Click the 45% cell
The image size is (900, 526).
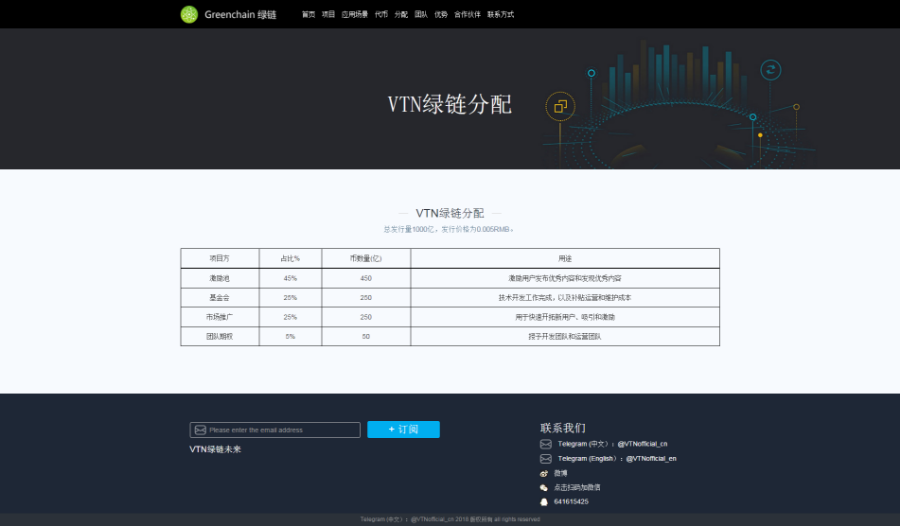[290, 278]
